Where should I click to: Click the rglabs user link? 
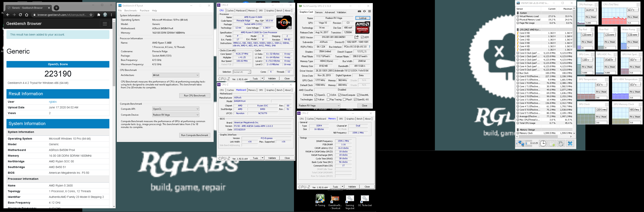tap(53, 102)
